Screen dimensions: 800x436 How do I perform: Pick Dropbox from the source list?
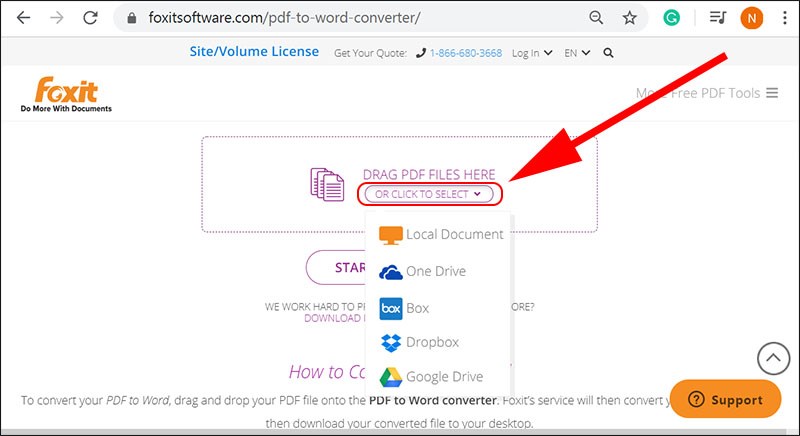(x=419, y=342)
